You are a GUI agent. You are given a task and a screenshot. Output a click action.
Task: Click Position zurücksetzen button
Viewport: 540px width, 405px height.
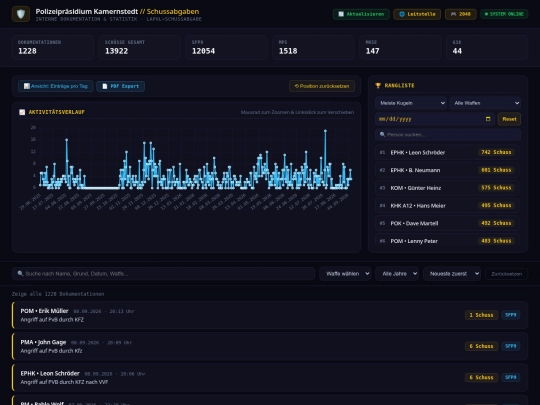click(322, 86)
